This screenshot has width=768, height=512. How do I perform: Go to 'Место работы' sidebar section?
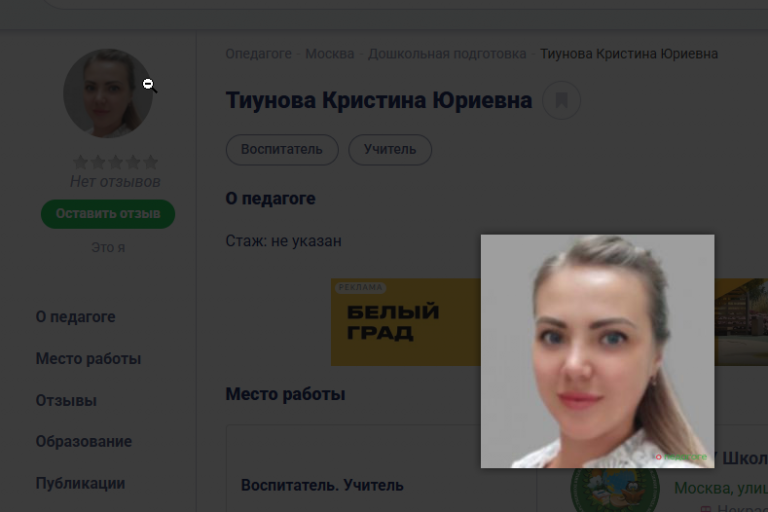click(88, 359)
